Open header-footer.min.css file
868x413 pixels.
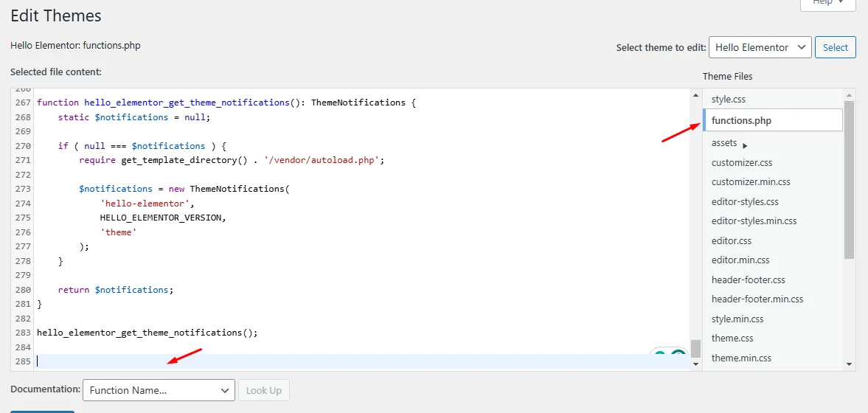(757, 299)
